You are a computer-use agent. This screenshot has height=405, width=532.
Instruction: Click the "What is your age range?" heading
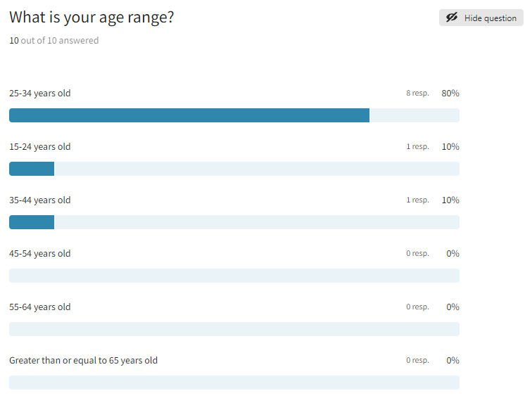click(x=91, y=18)
